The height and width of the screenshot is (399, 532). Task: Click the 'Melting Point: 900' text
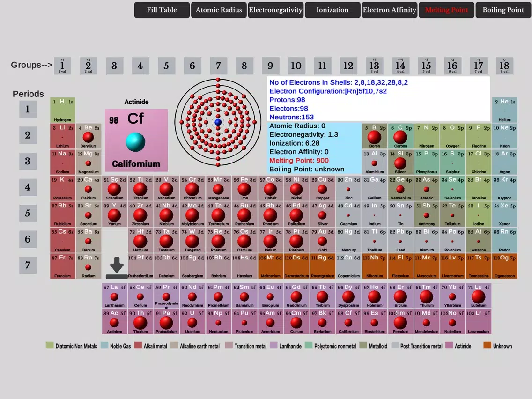[299, 161]
